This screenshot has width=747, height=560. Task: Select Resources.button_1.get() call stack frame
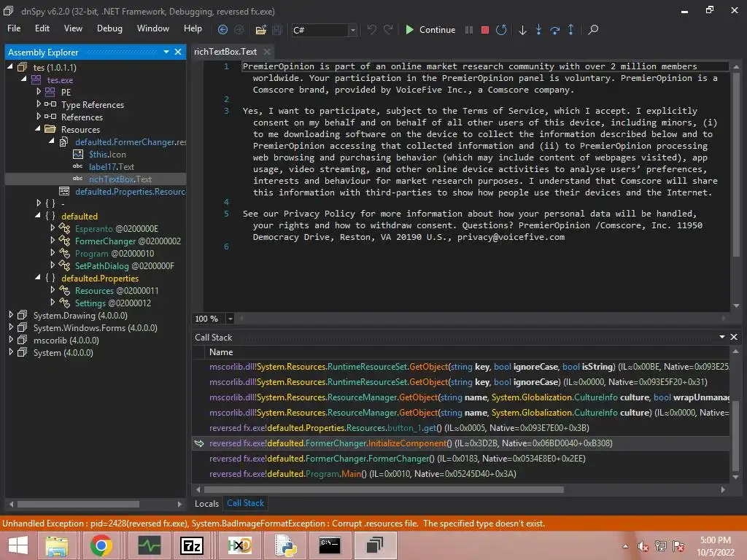pos(461,427)
